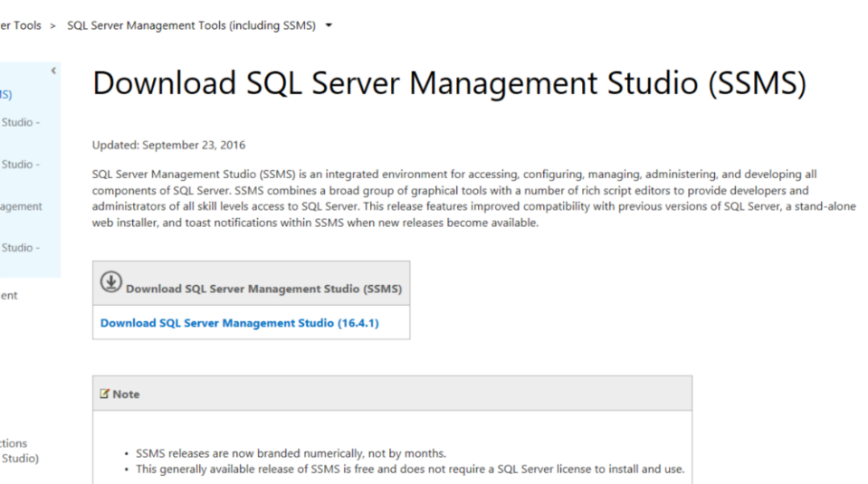The height and width of the screenshot is (484, 868).
Task: Click the 'Updated: September 23, 2016' text
Action: pyautogui.click(x=169, y=145)
